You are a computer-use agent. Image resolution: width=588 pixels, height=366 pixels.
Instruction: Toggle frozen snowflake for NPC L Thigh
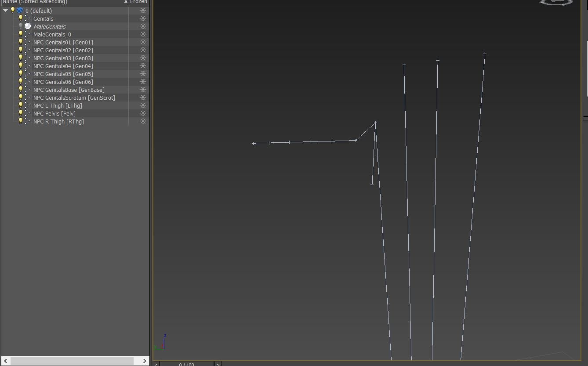click(143, 105)
